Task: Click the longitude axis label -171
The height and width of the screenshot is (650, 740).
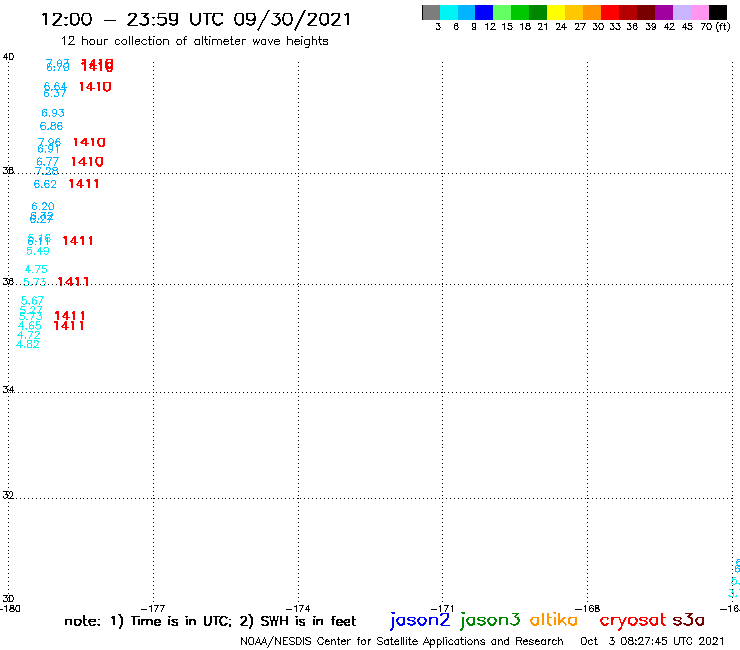Action: click(x=443, y=608)
